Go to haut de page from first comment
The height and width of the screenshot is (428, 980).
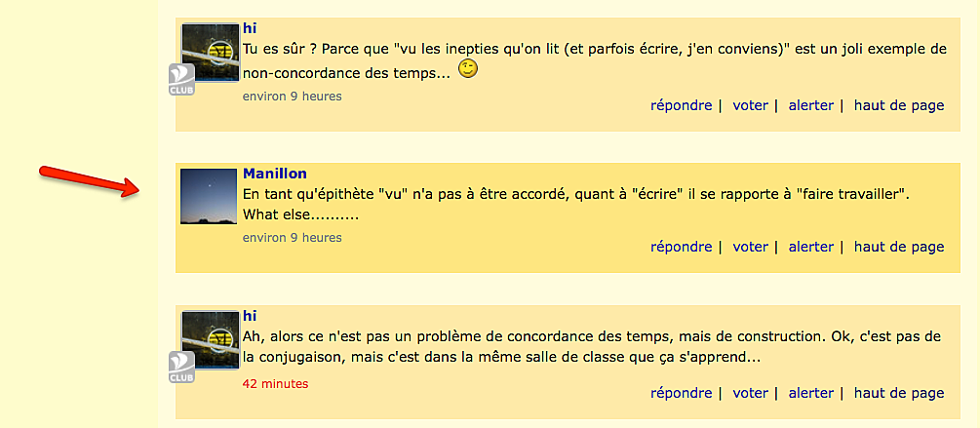pyautogui.click(x=899, y=105)
